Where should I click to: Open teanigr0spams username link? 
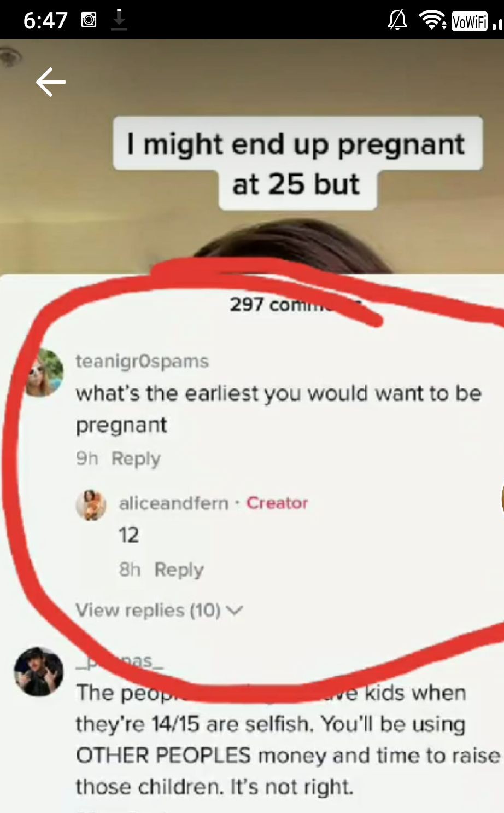[142, 361]
